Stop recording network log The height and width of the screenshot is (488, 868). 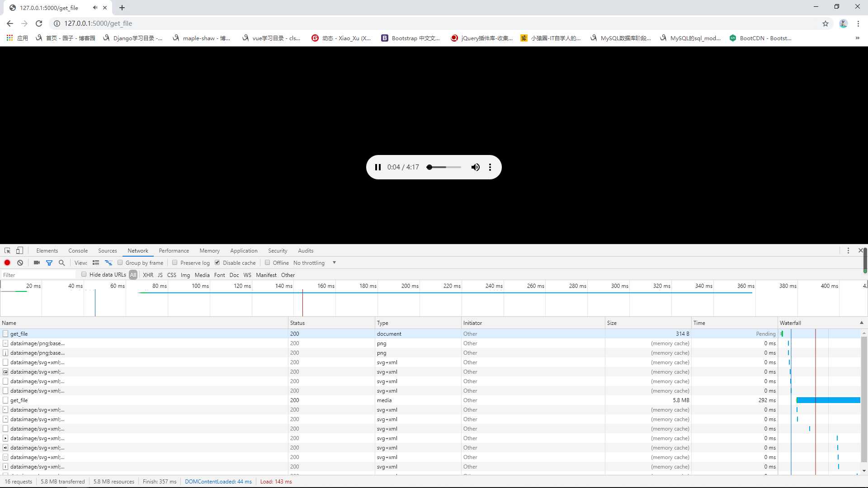pos(7,263)
